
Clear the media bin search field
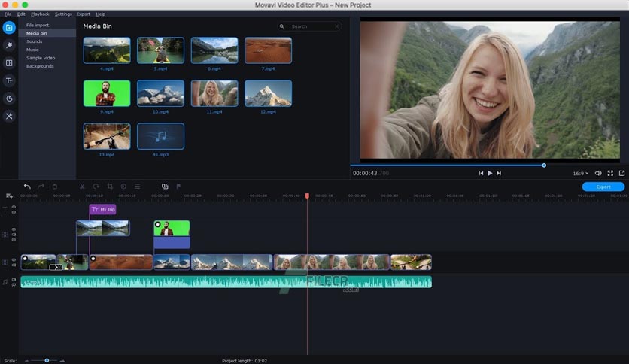(x=336, y=26)
